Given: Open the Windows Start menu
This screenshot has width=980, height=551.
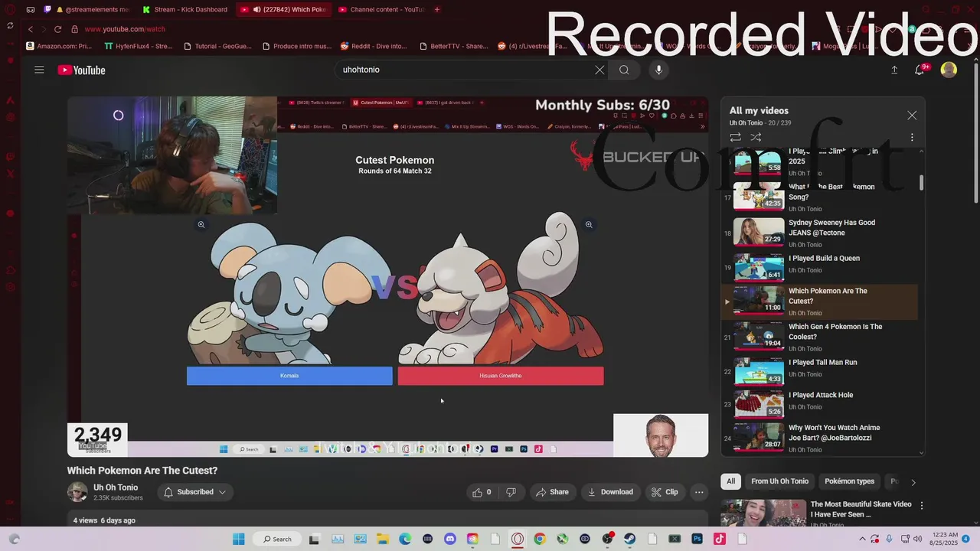Looking at the screenshot, I should tap(238, 539).
